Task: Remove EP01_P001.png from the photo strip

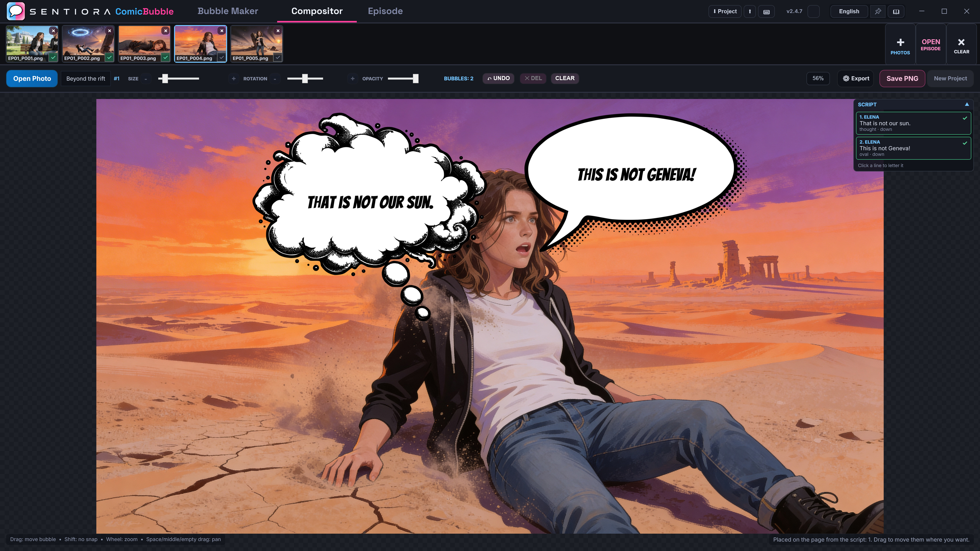Action: click(x=54, y=31)
